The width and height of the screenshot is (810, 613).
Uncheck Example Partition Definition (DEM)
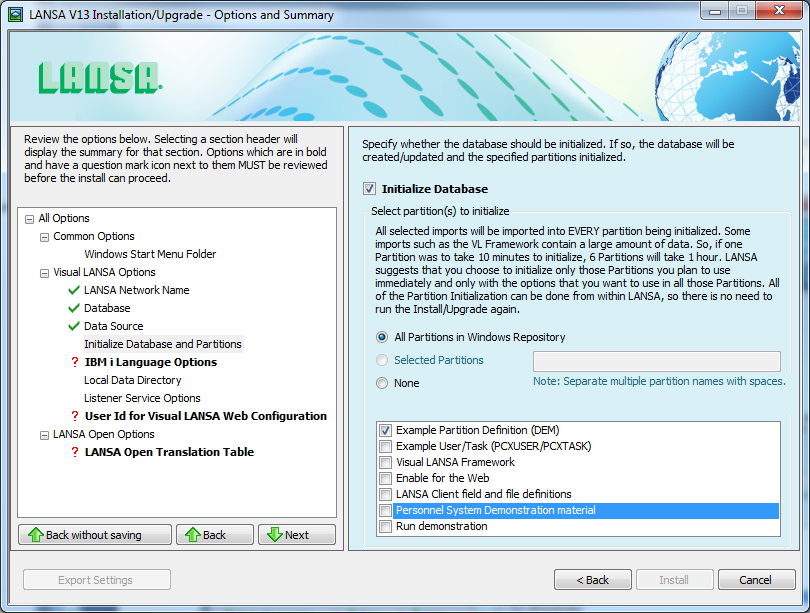[x=385, y=430]
